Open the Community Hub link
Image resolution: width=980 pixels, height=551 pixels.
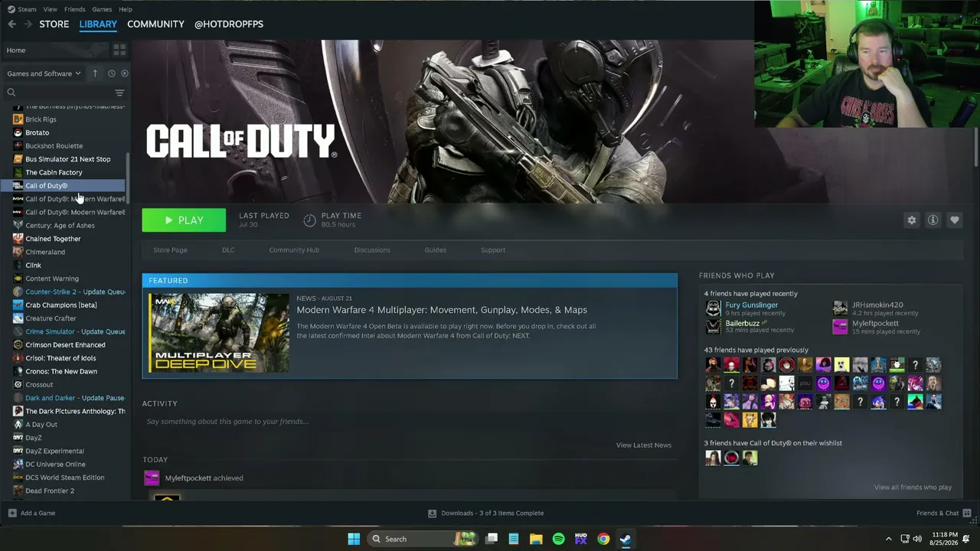pyautogui.click(x=294, y=250)
